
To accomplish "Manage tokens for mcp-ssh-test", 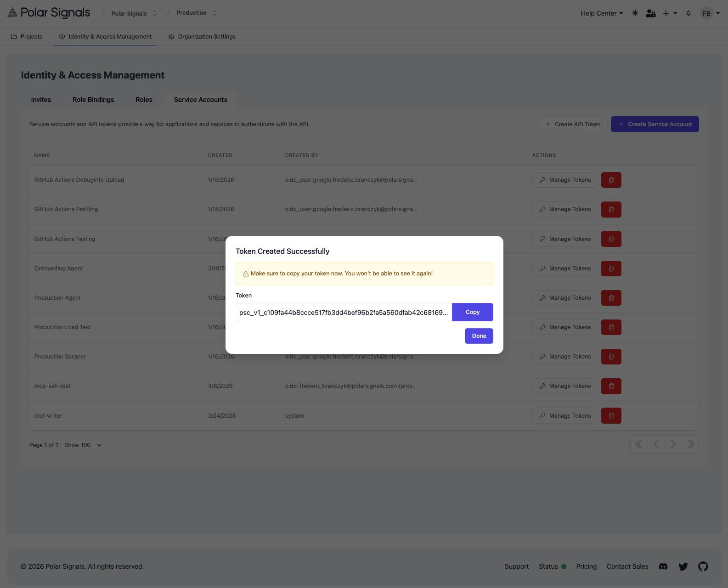I will [x=565, y=386].
